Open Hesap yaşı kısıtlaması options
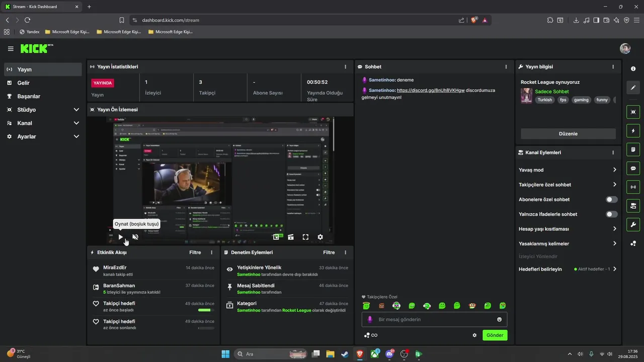Screen dimensions: 644x362 [568, 229]
